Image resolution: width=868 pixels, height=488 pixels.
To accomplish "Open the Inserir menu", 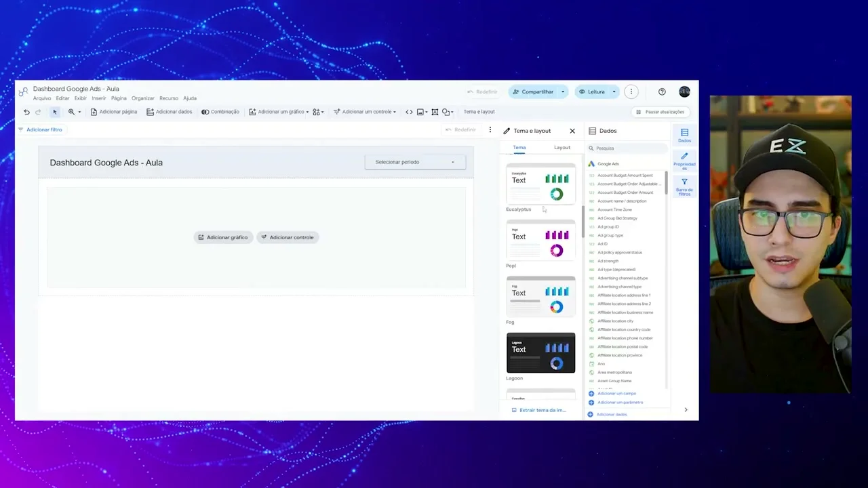I will coord(99,98).
